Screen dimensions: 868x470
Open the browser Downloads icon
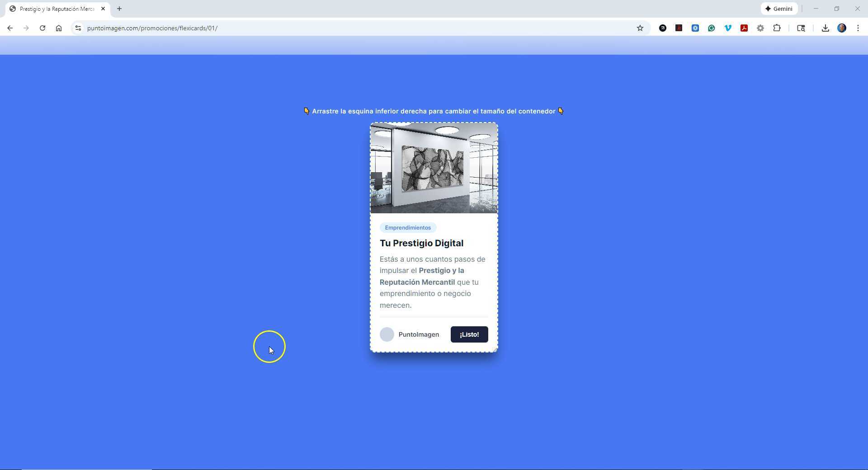pyautogui.click(x=825, y=28)
